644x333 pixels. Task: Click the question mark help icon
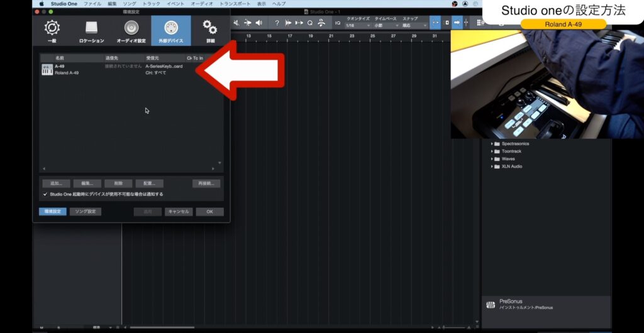pyautogui.click(x=277, y=23)
